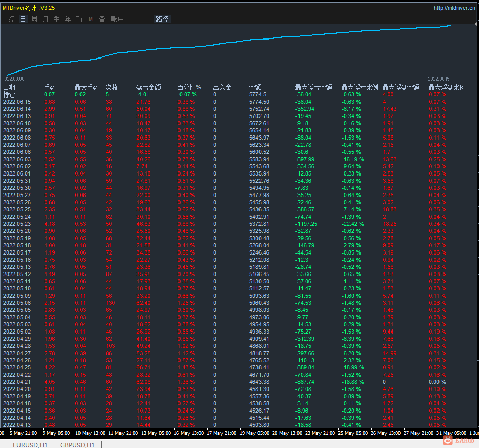Image resolution: width=479 pixels, height=448 pixels.
Task: Click the 4.22 lots cell
Action: tap(50, 367)
